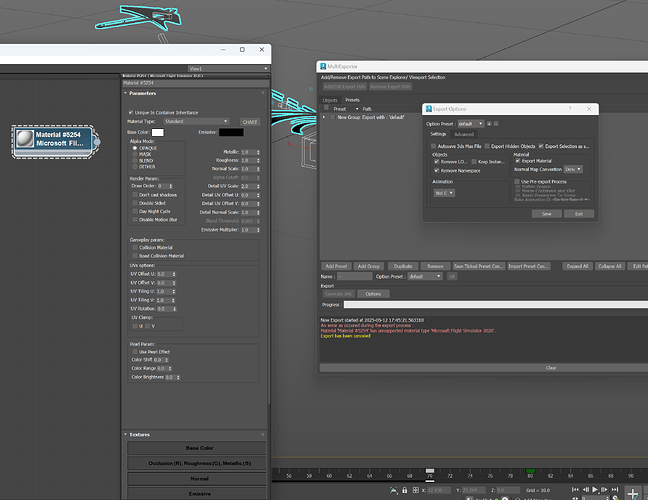Open the Material Type Standard dropdown
The image size is (648, 500).
click(196, 121)
